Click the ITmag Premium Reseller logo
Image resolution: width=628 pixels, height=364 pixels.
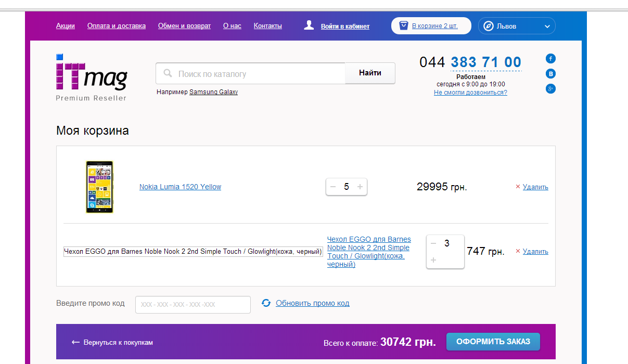pos(91,77)
